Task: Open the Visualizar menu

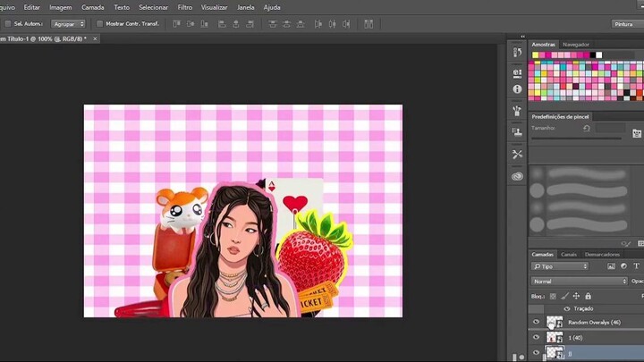Action: (x=214, y=7)
